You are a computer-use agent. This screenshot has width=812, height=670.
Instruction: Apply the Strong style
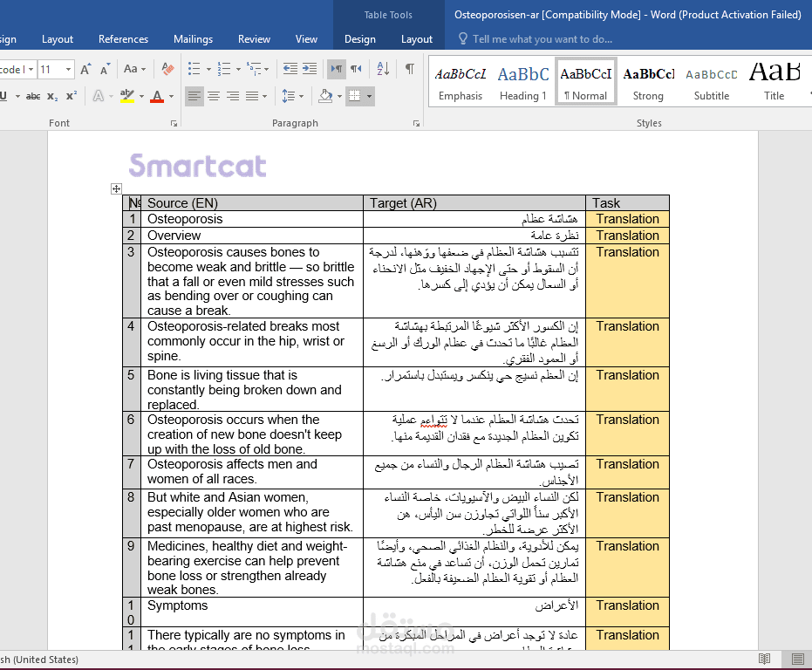click(x=648, y=81)
